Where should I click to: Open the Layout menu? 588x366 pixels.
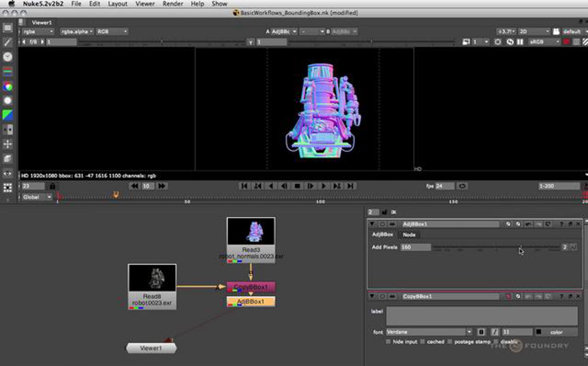[x=118, y=4]
